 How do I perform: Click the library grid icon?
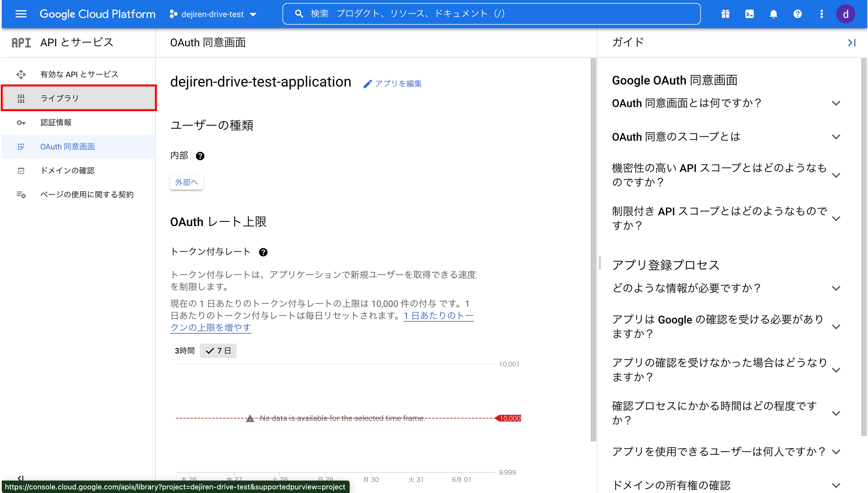click(21, 98)
